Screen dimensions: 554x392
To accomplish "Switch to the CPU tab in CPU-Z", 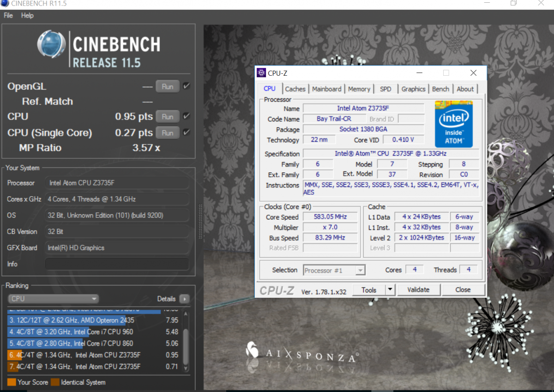I will 270,89.
